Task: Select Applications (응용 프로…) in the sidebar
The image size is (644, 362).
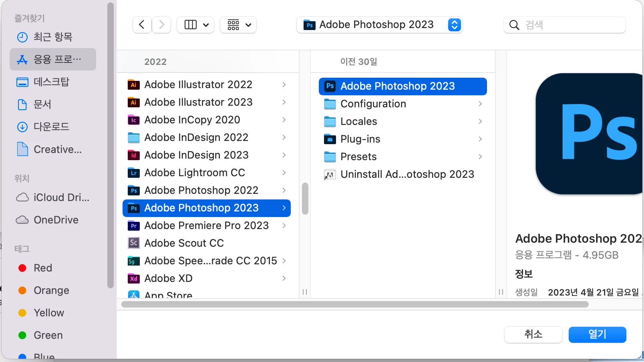Action: click(53, 60)
